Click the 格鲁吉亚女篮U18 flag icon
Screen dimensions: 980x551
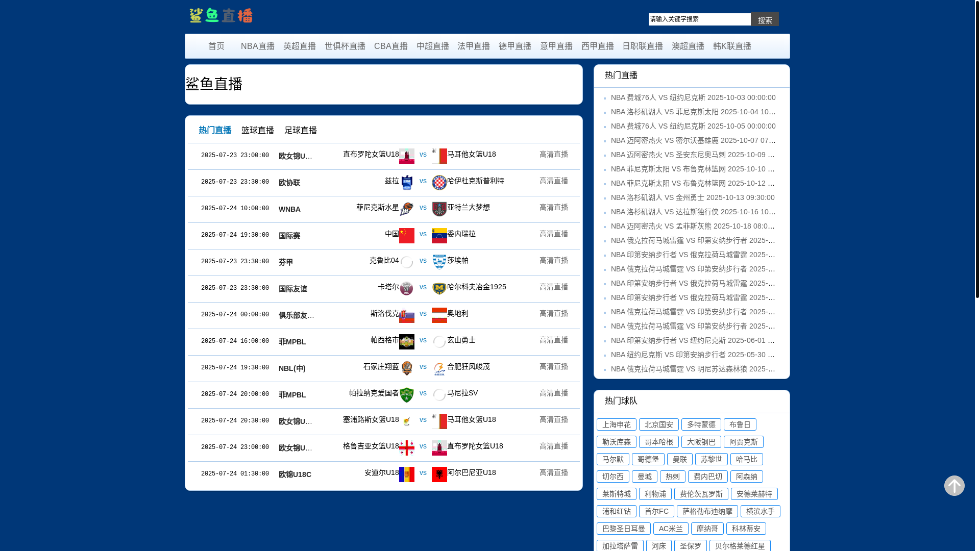click(406, 448)
